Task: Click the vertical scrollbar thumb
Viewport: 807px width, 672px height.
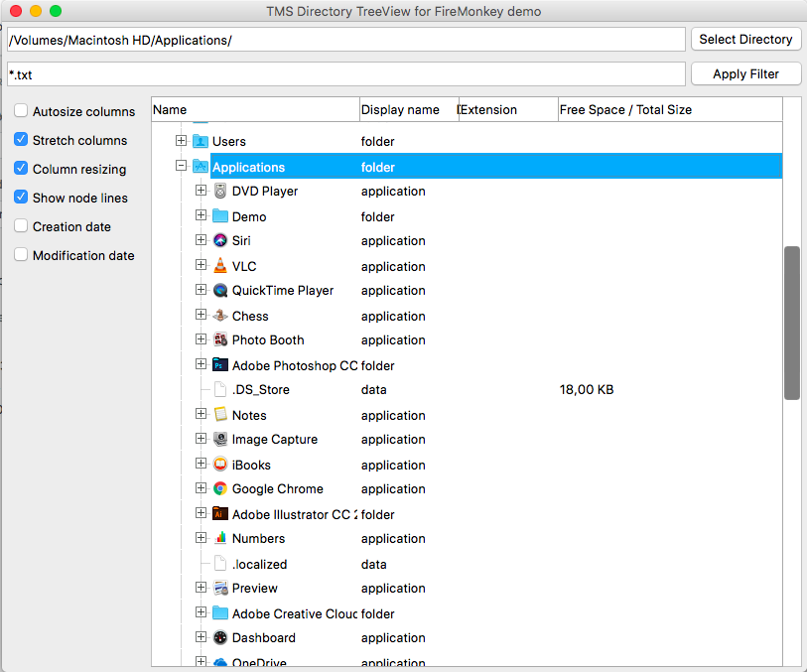Action: pos(791,324)
